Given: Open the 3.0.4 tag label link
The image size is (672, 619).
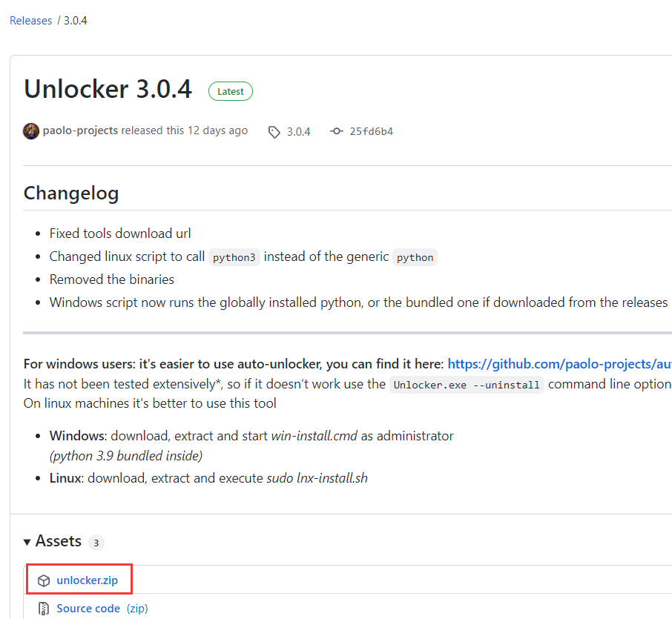Looking at the screenshot, I should tap(298, 132).
